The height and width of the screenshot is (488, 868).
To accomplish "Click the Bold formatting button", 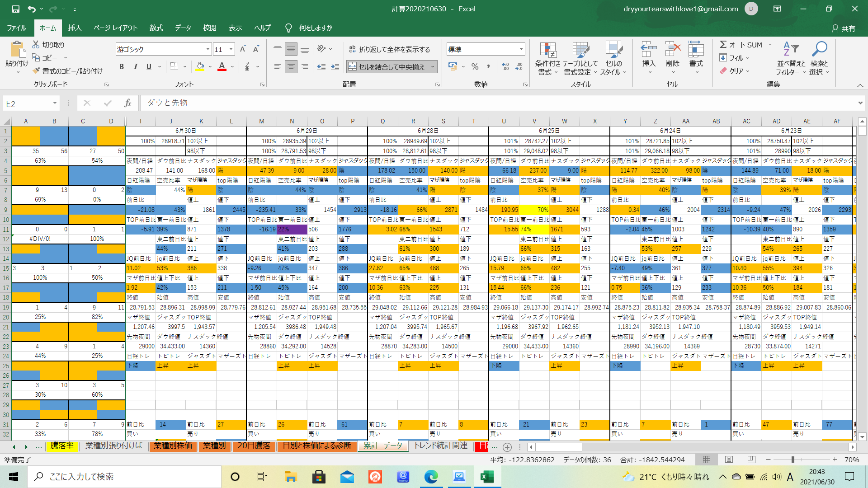I will click(121, 67).
